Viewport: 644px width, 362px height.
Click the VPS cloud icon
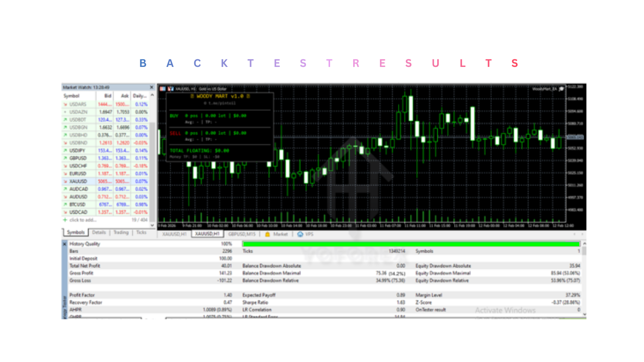(300, 234)
